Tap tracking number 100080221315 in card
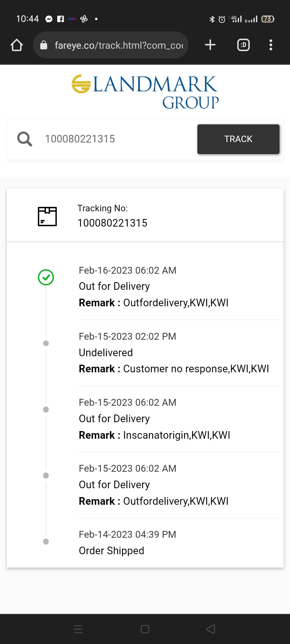This screenshot has width=290, height=644. pyautogui.click(x=112, y=223)
